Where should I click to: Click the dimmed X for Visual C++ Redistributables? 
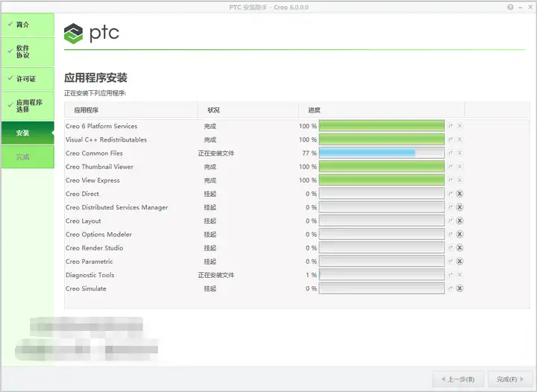pyautogui.click(x=459, y=139)
